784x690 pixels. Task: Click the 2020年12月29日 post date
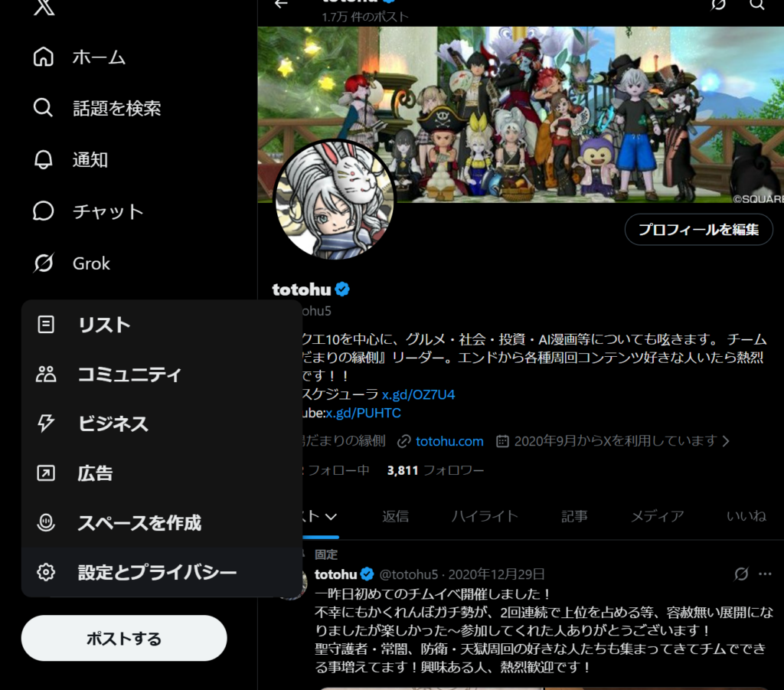pos(496,574)
